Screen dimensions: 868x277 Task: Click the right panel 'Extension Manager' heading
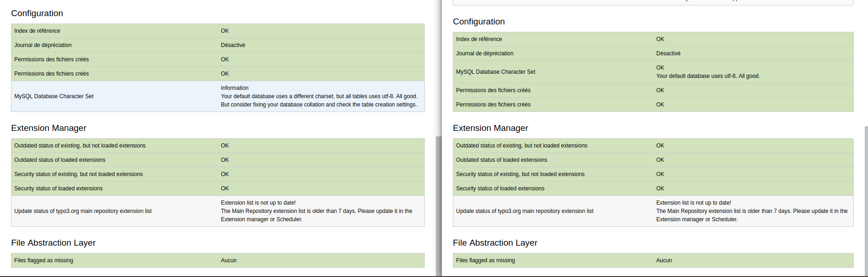click(x=491, y=128)
